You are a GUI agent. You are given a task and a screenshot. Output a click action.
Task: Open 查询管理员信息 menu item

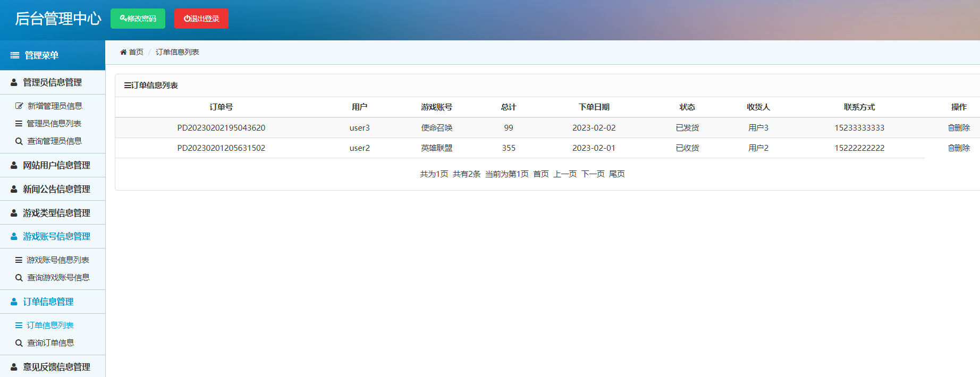(x=55, y=141)
